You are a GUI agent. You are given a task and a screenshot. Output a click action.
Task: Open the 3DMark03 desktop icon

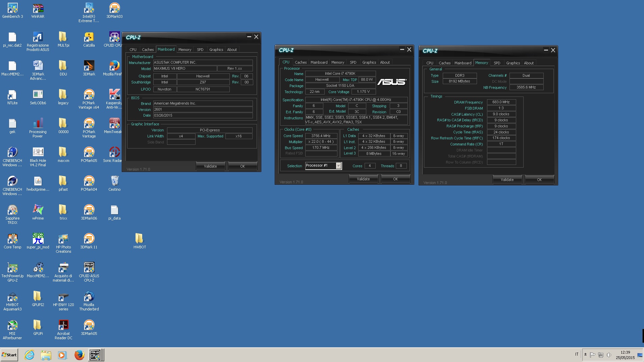pos(114,10)
